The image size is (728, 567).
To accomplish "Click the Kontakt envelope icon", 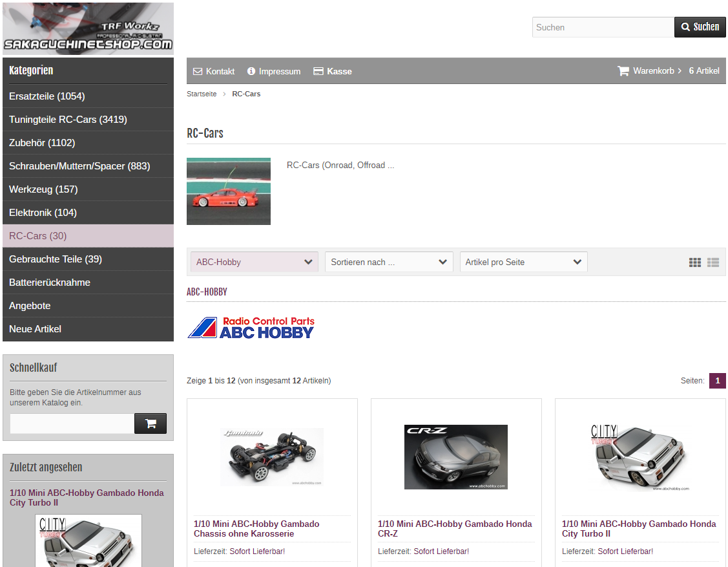I will point(198,72).
